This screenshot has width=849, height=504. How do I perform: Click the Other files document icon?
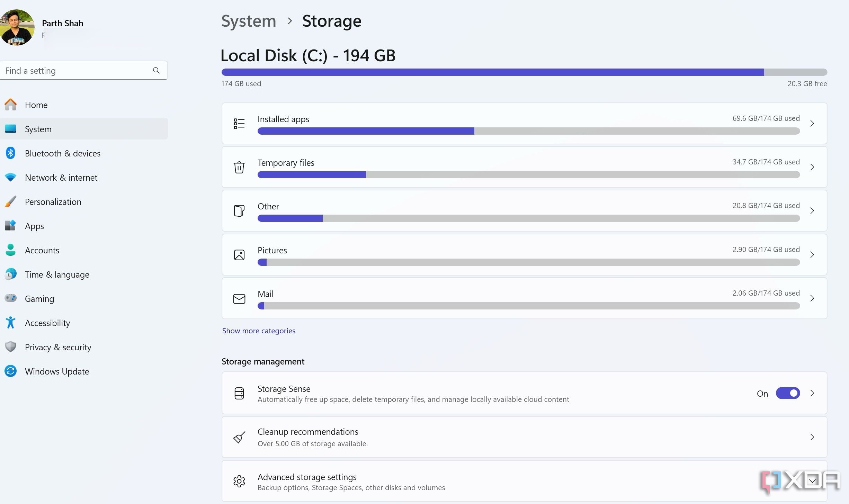[239, 210]
